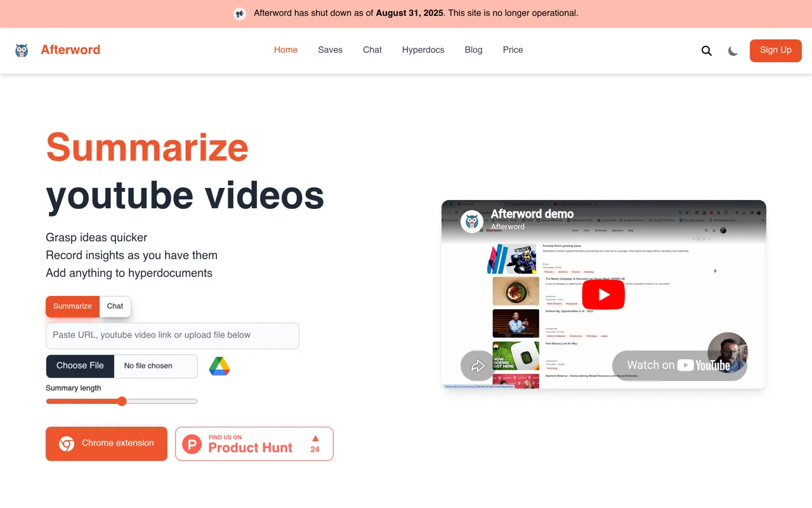Navigate to Hyperdocs

coord(423,50)
